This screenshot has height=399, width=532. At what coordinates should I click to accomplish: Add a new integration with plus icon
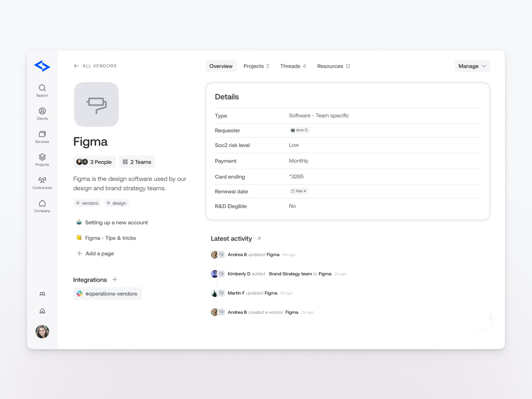click(x=115, y=280)
